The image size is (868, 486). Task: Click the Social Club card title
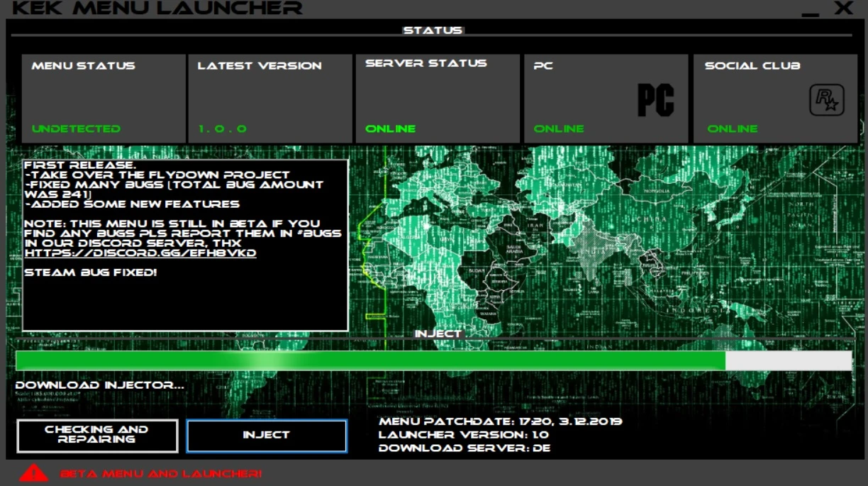click(x=752, y=65)
